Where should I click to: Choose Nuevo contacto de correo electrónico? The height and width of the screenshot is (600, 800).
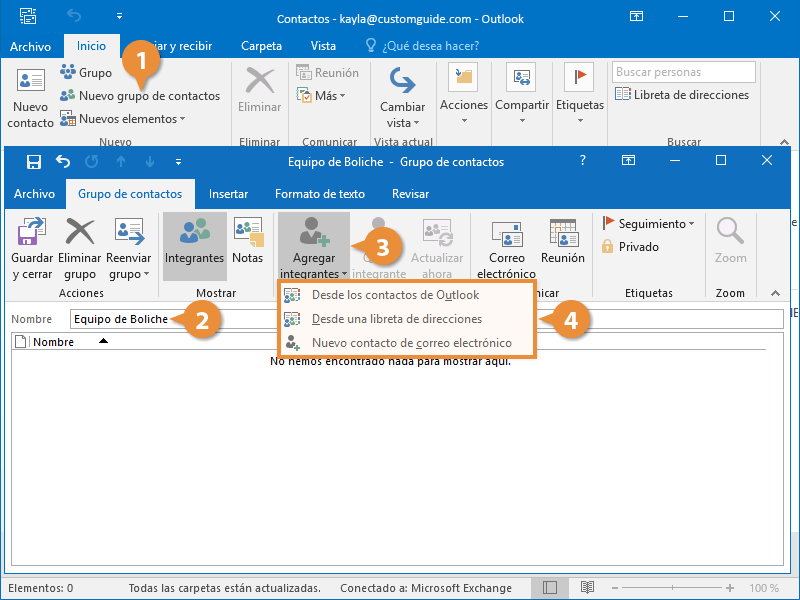coord(411,343)
